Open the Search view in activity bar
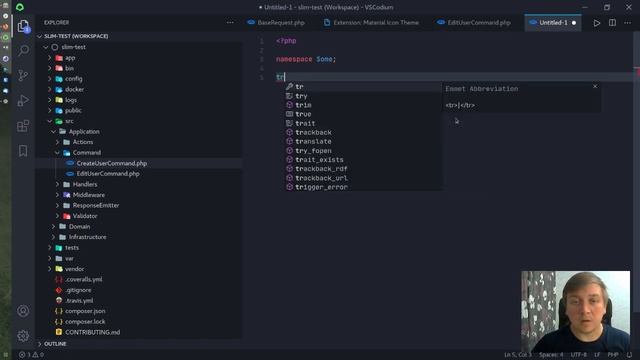Screen dimensions: 640x360 click(23, 51)
